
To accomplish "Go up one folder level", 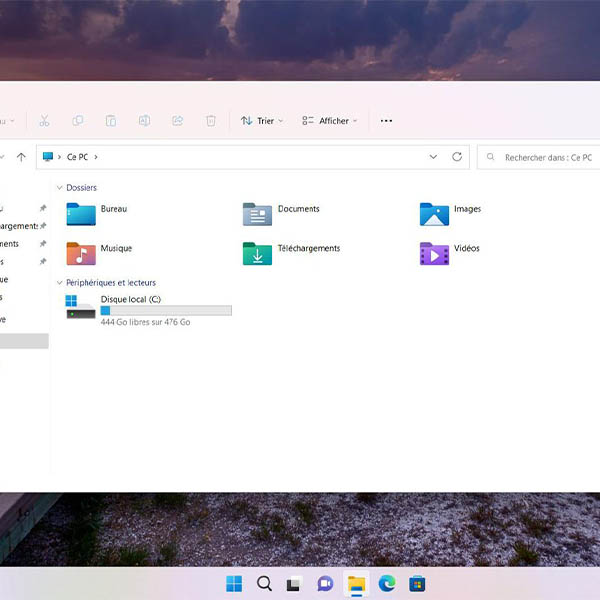I will tap(21, 157).
